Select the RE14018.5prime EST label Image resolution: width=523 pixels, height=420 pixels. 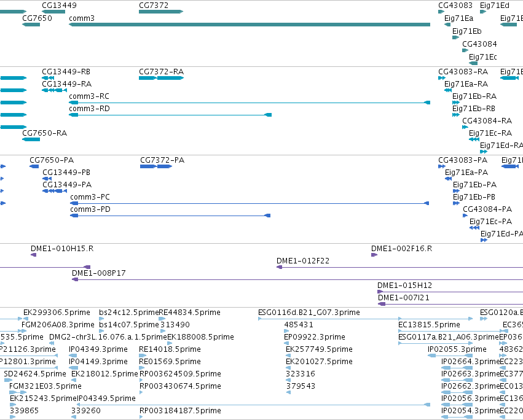[x=170, y=349]
